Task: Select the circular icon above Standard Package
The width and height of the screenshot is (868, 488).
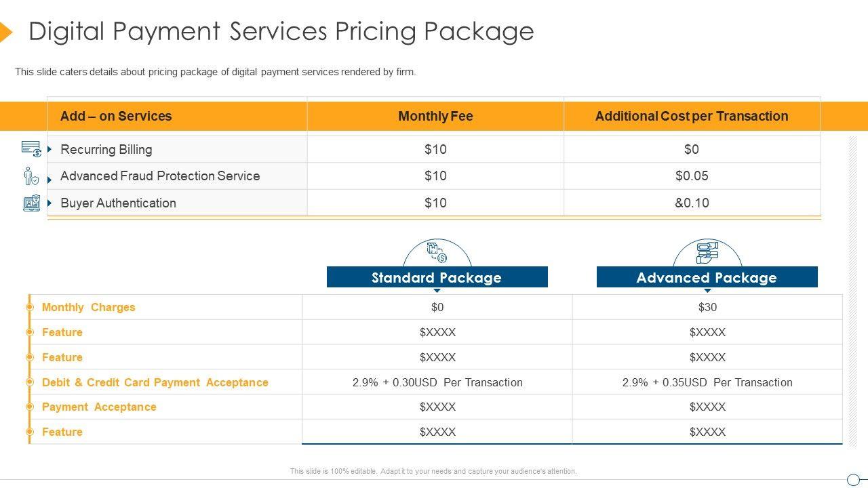Action: (x=437, y=253)
